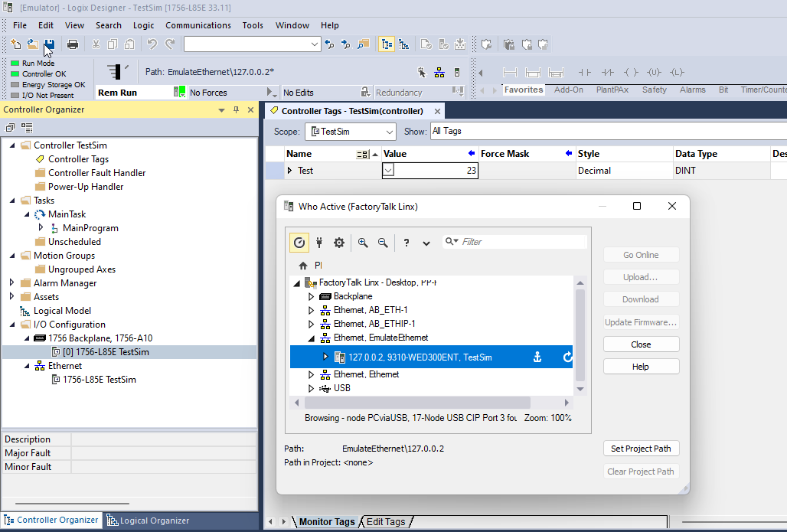Open Who Active settings gear
Image resolution: width=787 pixels, height=532 pixels.
pos(339,243)
